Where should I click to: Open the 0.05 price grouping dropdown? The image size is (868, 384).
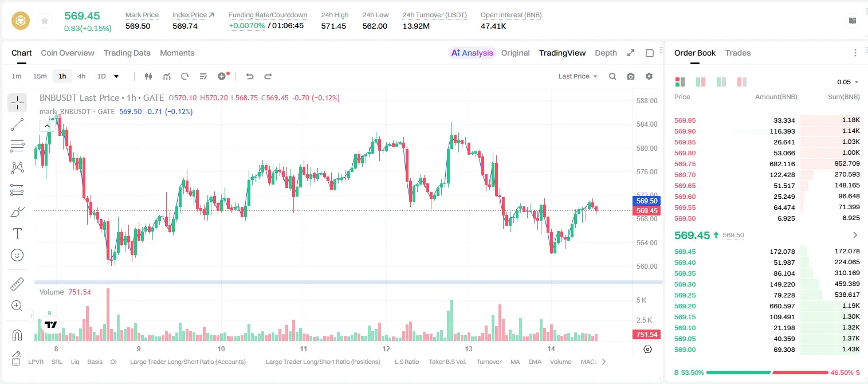pos(847,82)
